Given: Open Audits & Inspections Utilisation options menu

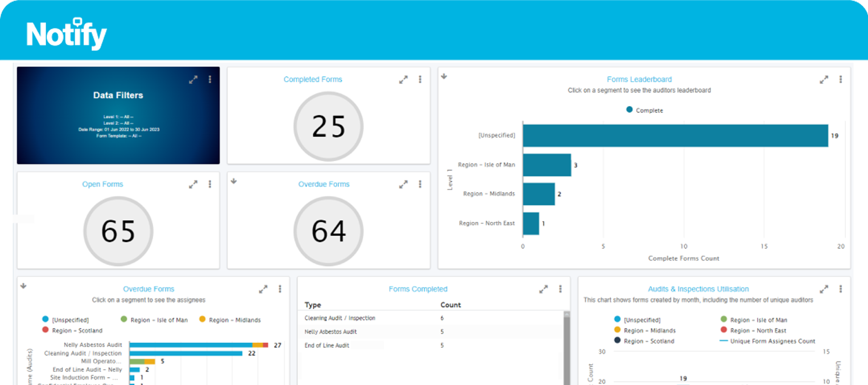Looking at the screenshot, I should tap(841, 289).
